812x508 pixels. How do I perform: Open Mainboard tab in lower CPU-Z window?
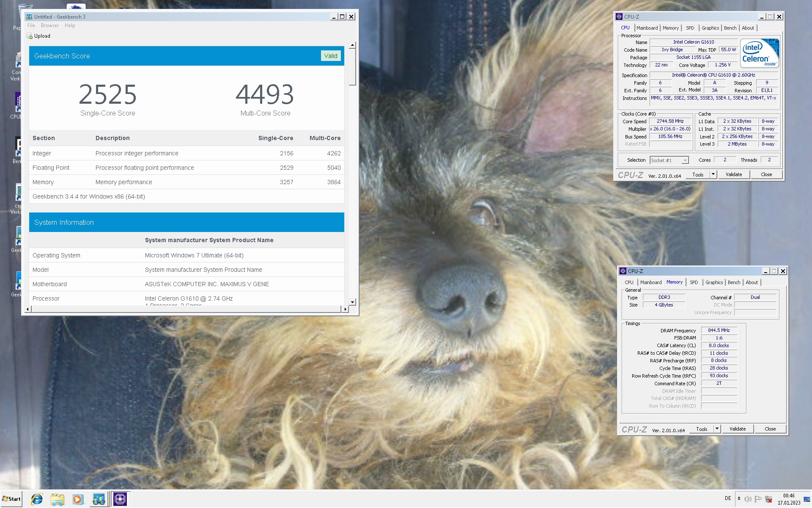(x=651, y=282)
